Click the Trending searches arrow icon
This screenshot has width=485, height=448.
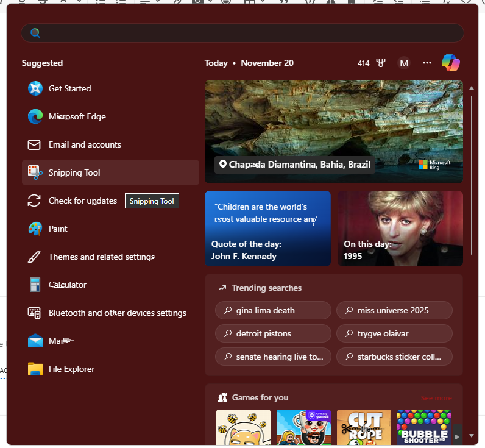(x=222, y=288)
